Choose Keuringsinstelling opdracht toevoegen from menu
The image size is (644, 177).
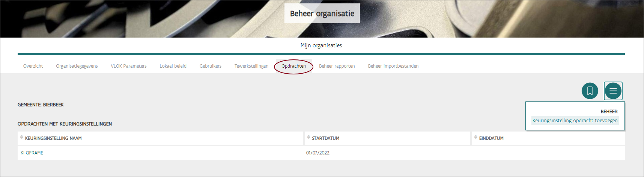[575, 121]
